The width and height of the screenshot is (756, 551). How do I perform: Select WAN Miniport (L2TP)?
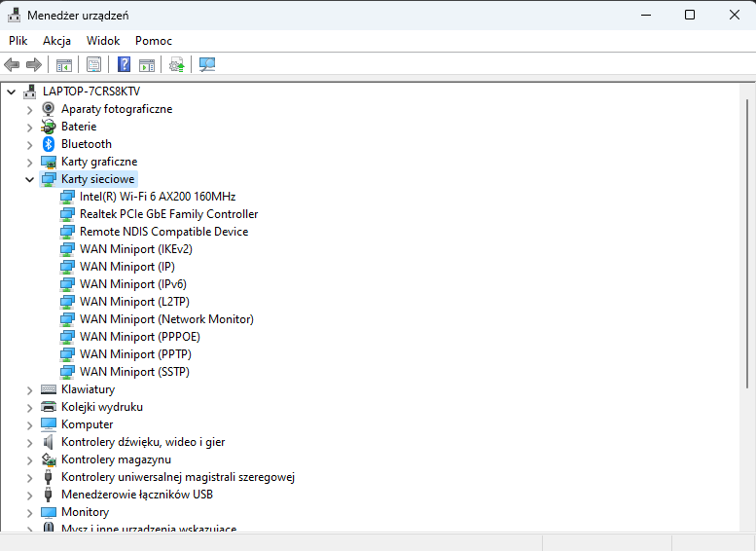[134, 302]
